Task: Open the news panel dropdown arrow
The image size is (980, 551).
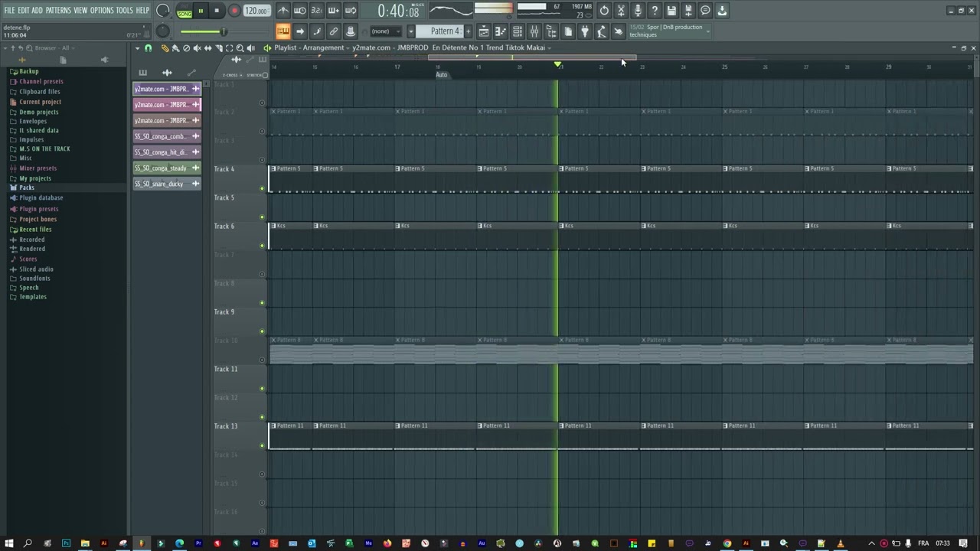Action: [707, 31]
